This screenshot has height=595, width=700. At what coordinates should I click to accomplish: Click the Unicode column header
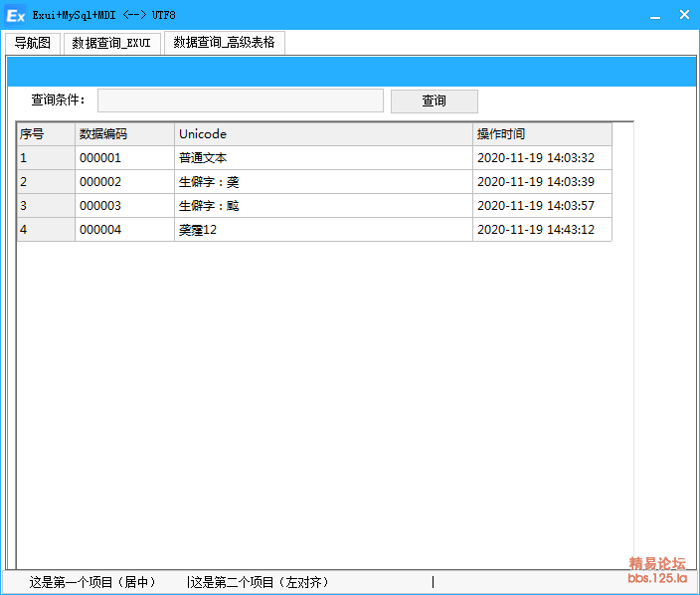(323, 134)
